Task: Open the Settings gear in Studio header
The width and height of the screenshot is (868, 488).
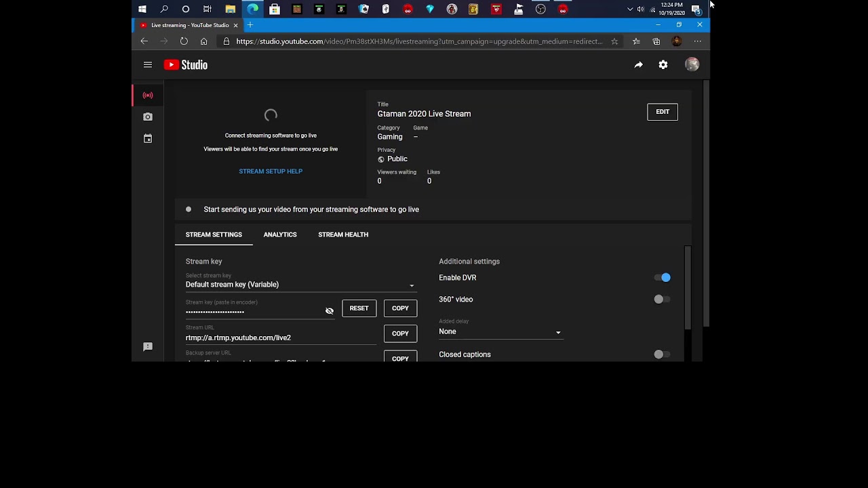Action: tap(663, 65)
